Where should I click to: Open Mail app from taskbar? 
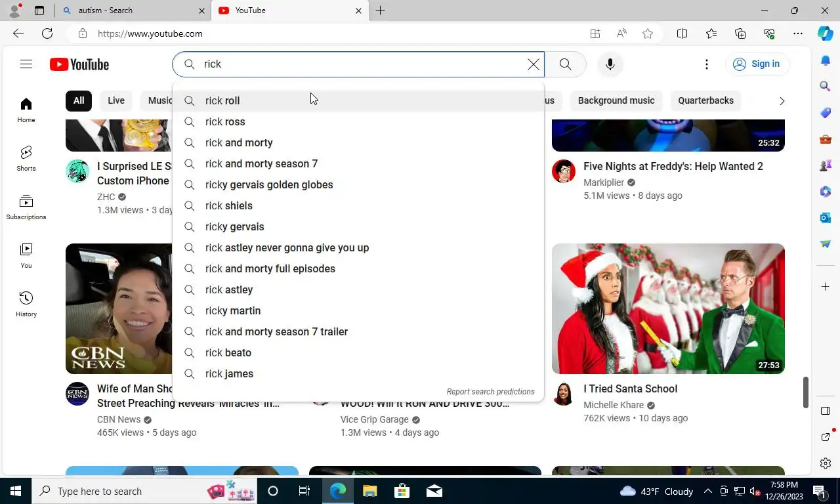tap(434, 491)
